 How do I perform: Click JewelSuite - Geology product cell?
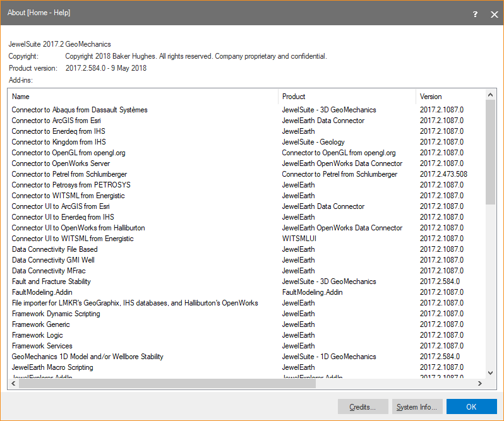313,142
